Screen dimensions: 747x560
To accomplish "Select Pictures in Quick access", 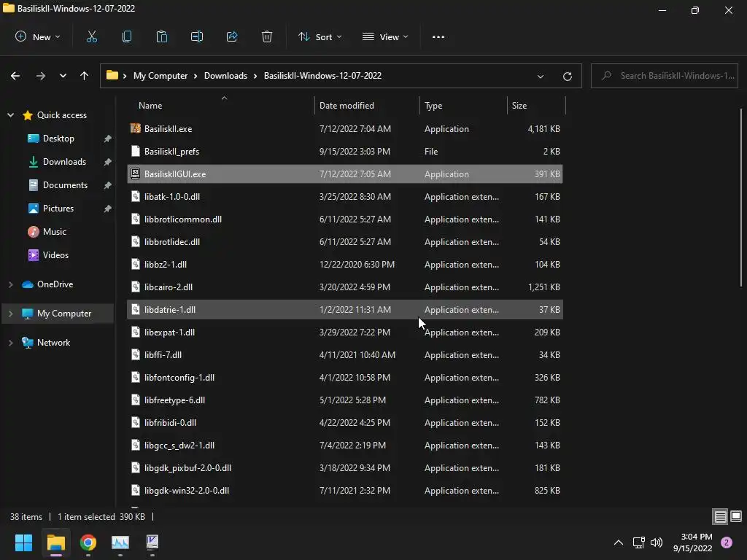I will pos(58,208).
